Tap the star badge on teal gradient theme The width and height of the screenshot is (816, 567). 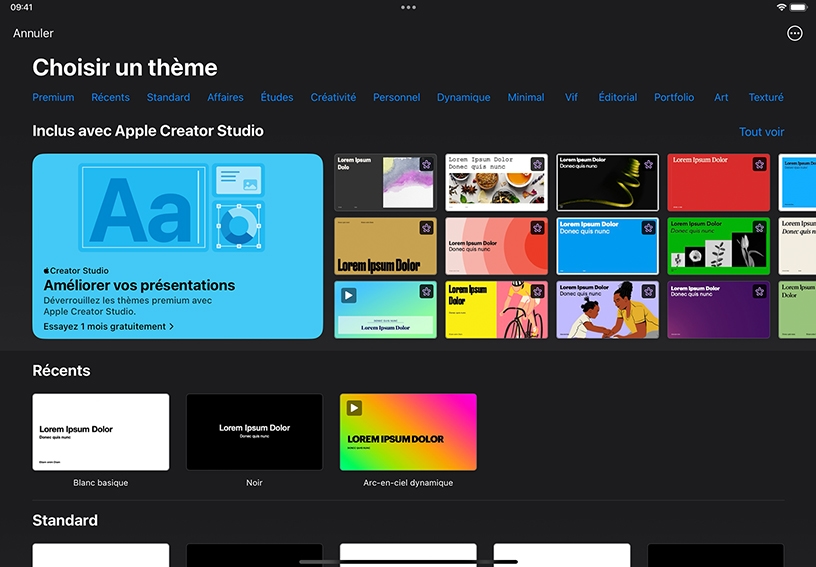click(x=426, y=291)
